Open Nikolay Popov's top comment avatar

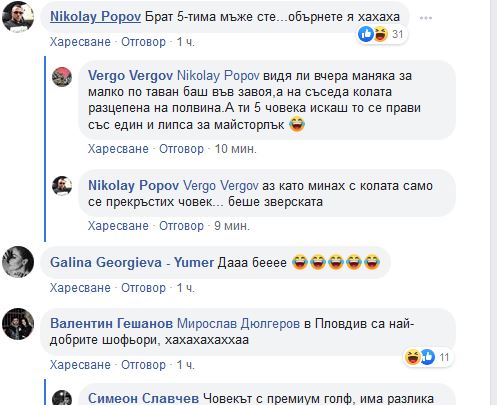18,17
